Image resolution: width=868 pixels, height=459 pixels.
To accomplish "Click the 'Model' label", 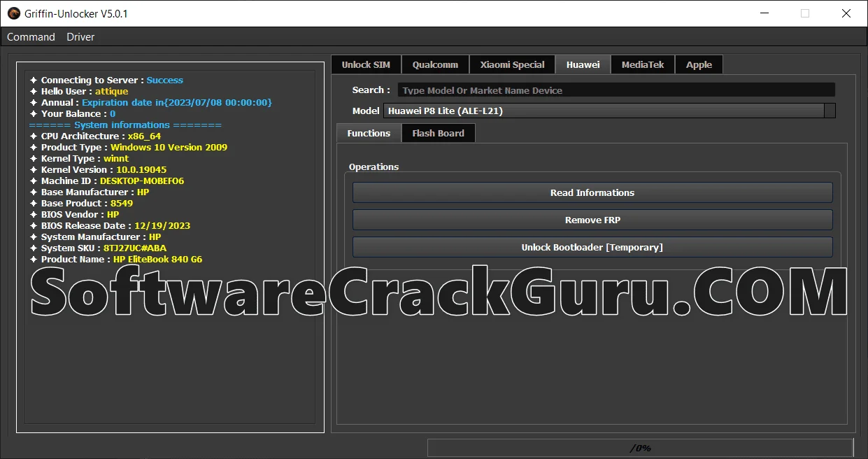I will [x=366, y=111].
